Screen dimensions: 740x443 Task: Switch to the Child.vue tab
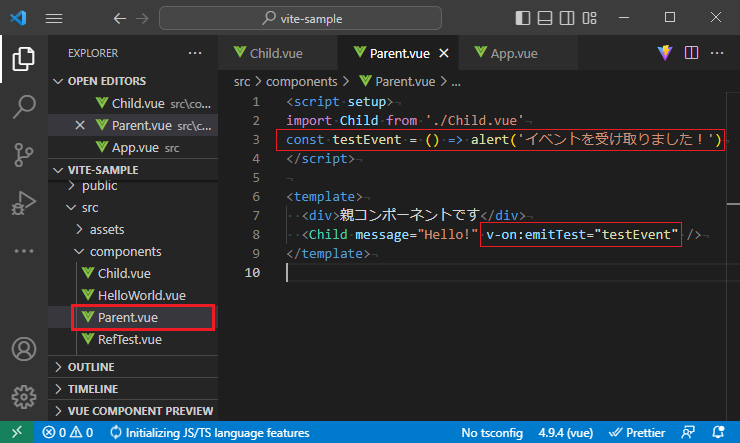pos(278,53)
